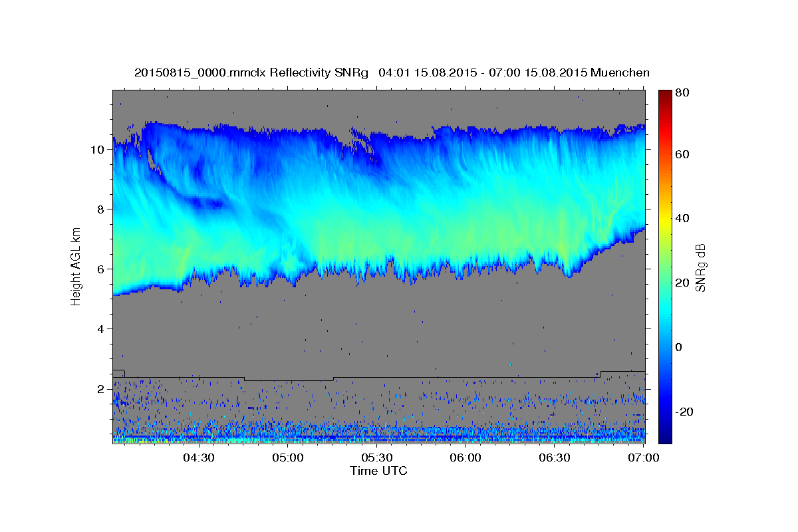Click the colorbar value 40
The height and width of the screenshot is (532, 798).
pyautogui.click(x=684, y=218)
